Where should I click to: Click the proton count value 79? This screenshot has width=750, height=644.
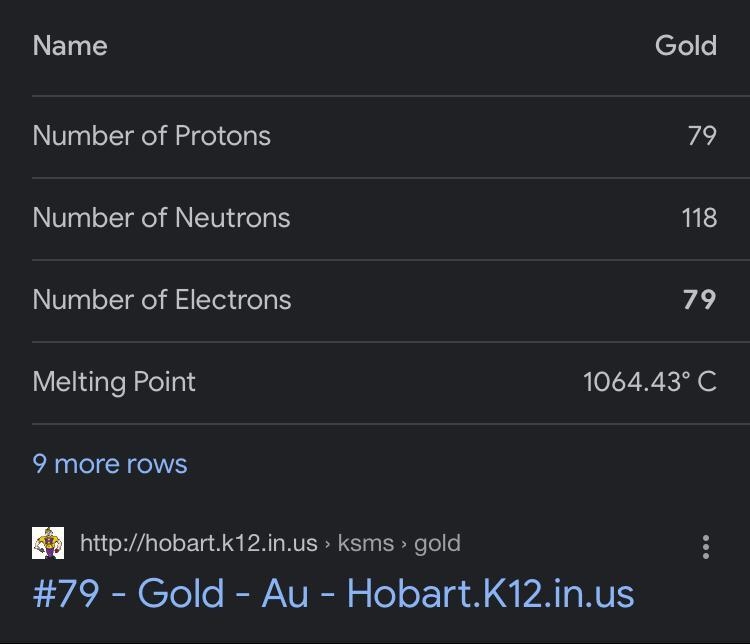(702, 136)
